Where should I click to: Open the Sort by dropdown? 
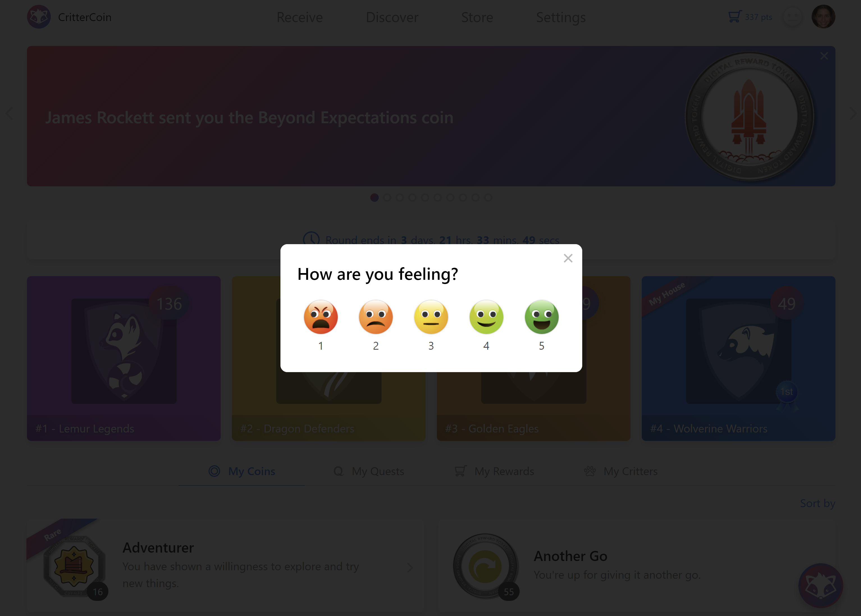click(x=817, y=503)
